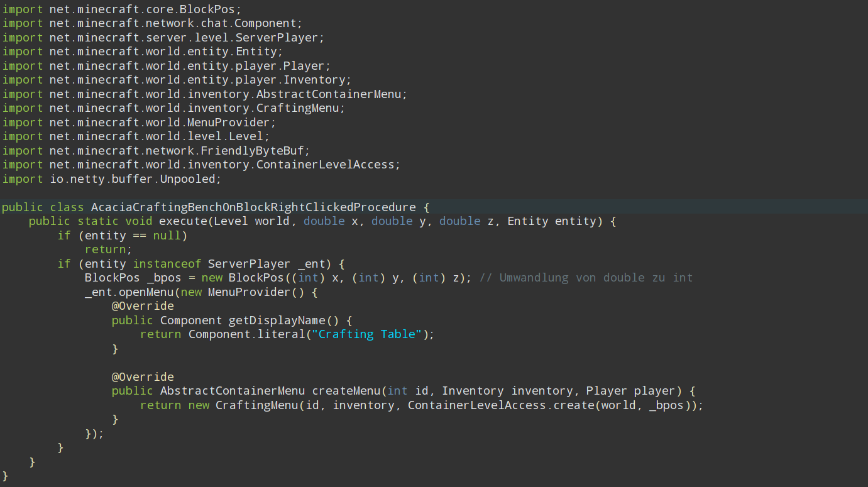Click the execute method name
This screenshot has width=868, height=487.
tap(184, 221)
